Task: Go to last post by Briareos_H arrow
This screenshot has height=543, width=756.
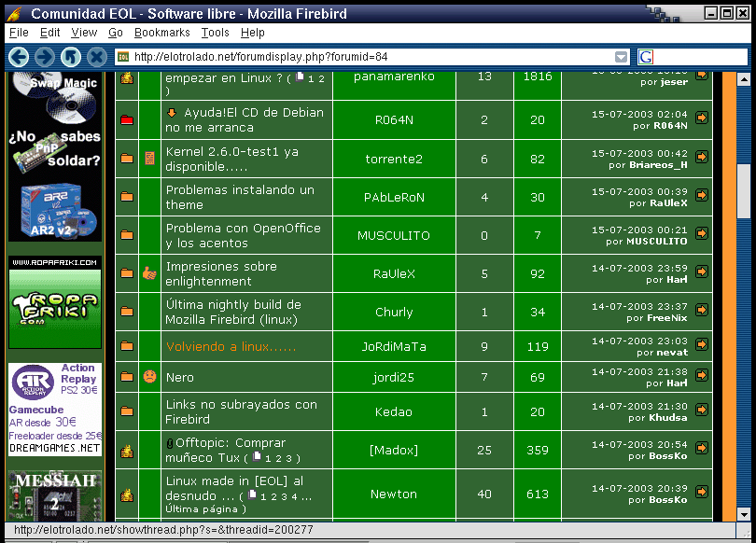Action: pos(702,157)
